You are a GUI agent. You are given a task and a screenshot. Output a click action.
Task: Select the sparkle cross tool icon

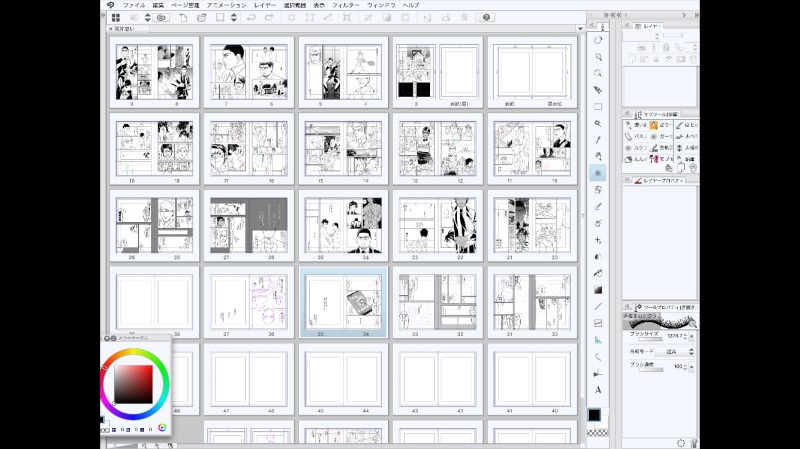[598, 240]
